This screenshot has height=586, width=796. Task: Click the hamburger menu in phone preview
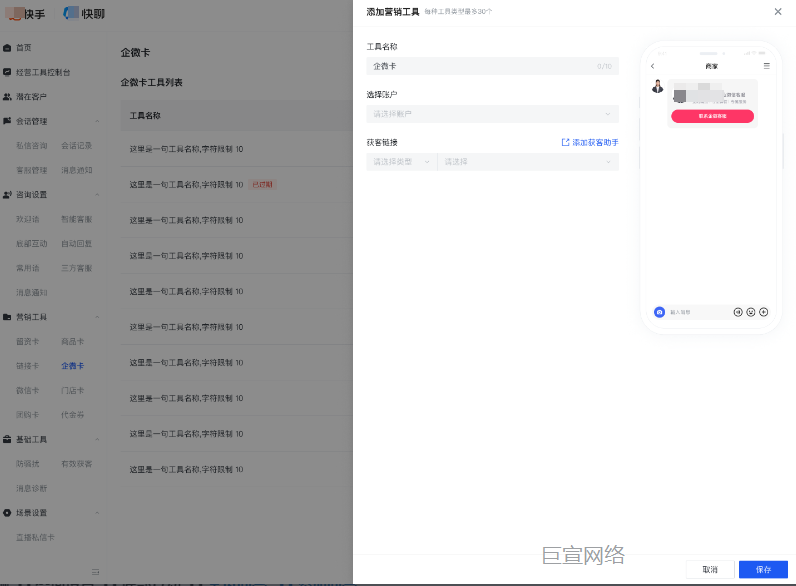click(767, 66)
